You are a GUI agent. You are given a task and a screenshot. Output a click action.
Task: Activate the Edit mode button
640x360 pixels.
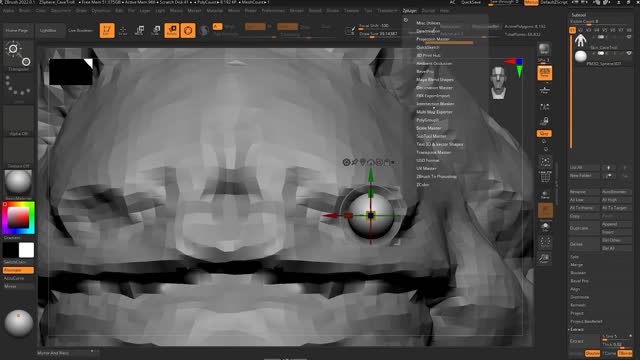[107, 30]
